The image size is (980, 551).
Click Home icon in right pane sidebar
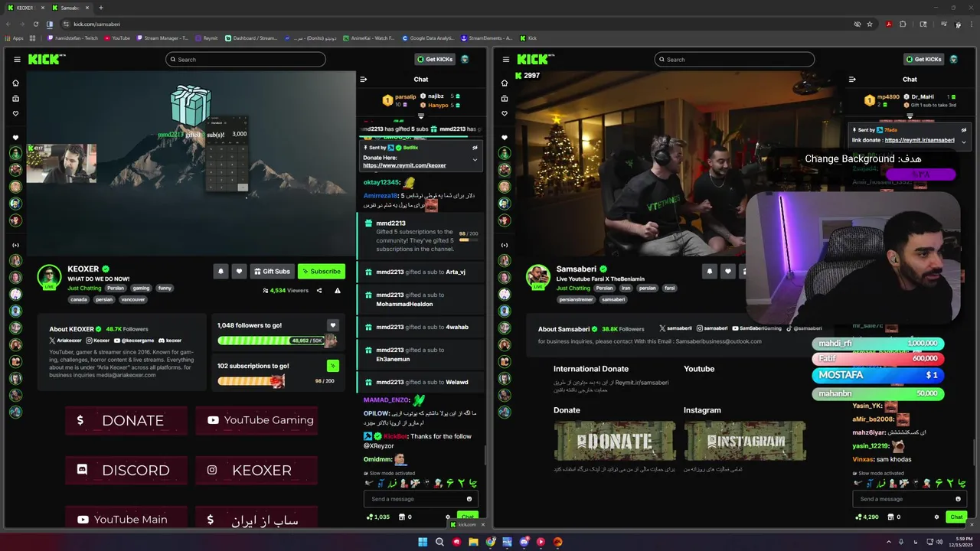[x=504, y=83]
